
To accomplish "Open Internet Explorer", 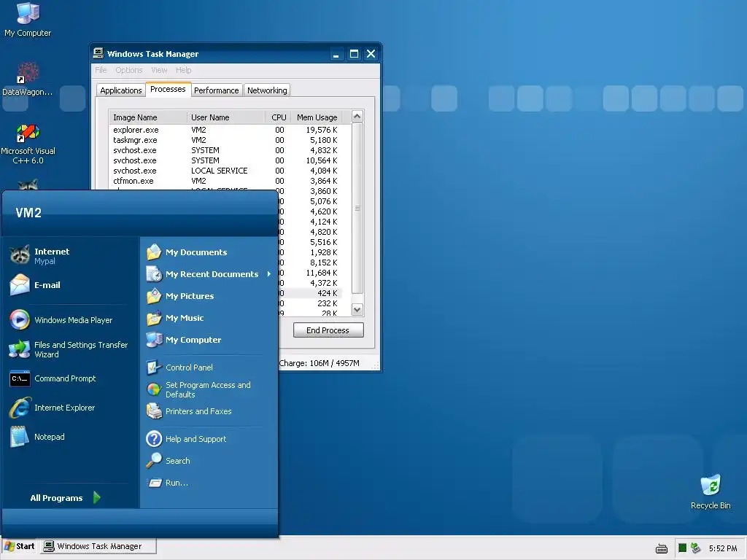I will (52, 408).
